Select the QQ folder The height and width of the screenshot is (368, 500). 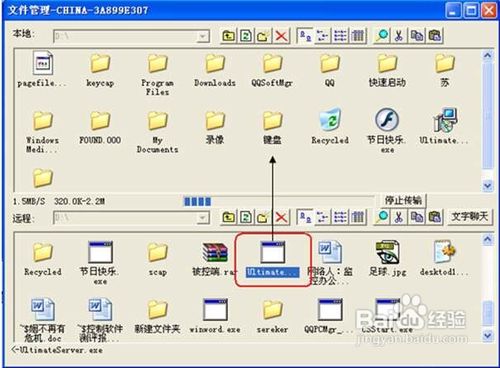click(330, 71)
